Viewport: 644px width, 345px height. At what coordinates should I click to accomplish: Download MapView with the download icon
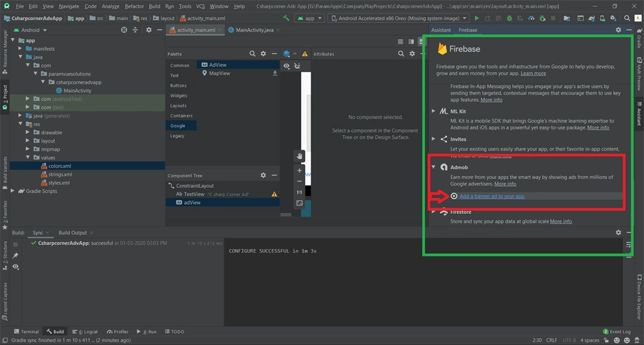pyautogui.click(x=275, y=73)
